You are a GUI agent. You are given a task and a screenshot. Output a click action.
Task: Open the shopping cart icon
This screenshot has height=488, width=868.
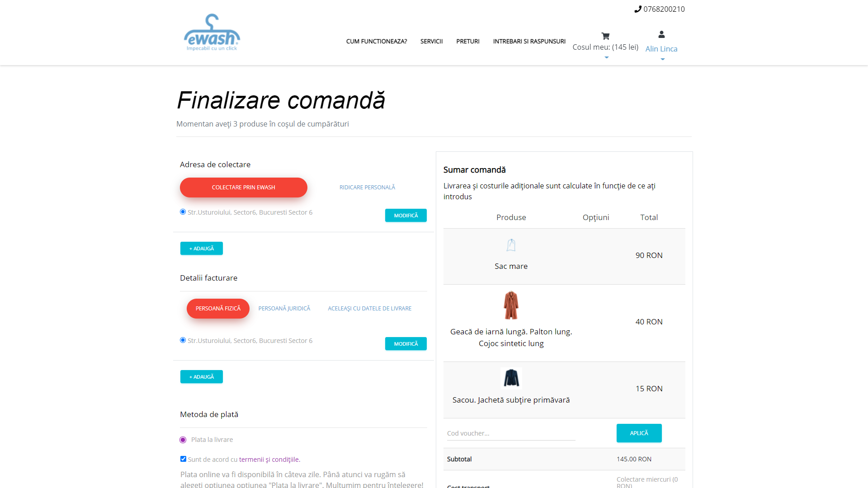605,36
